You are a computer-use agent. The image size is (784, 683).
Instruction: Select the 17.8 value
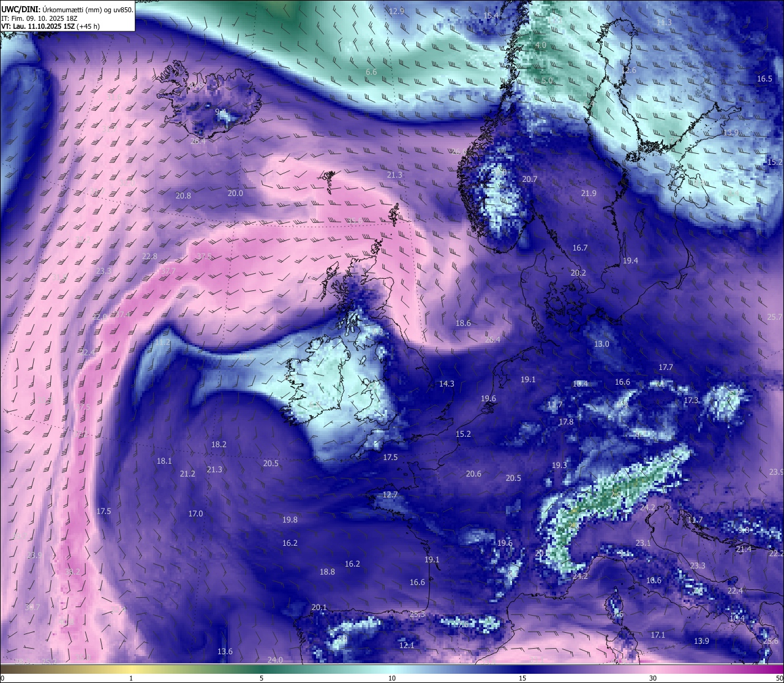pyautogui.click(x=566, y=422)
